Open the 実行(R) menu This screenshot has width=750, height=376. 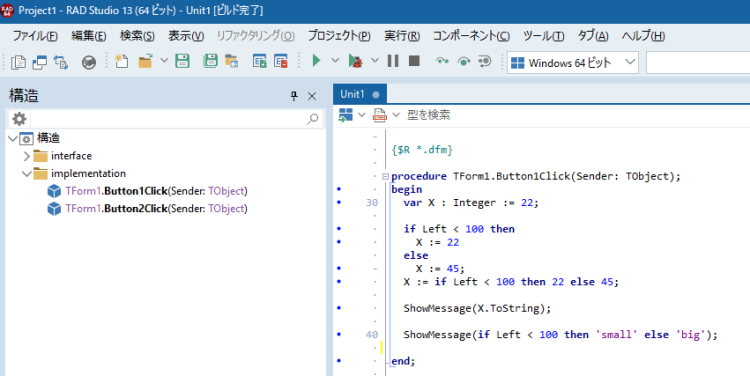click(x=402, y=36)
